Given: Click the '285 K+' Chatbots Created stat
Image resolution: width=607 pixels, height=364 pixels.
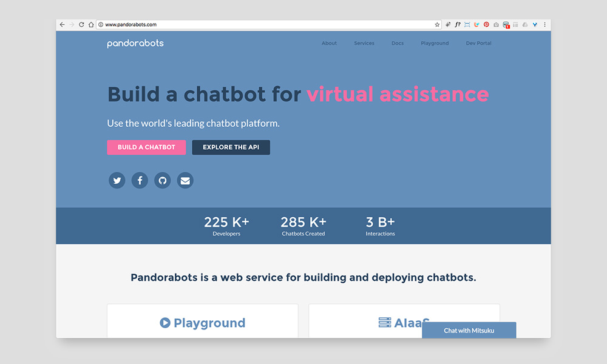Looking at the screenshot, I should point(303,226).
